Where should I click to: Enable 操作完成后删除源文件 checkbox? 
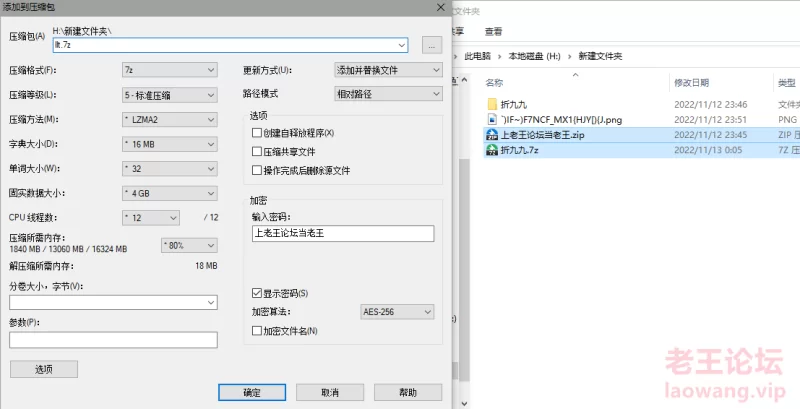pyautogui.click(x=257, y=170)
